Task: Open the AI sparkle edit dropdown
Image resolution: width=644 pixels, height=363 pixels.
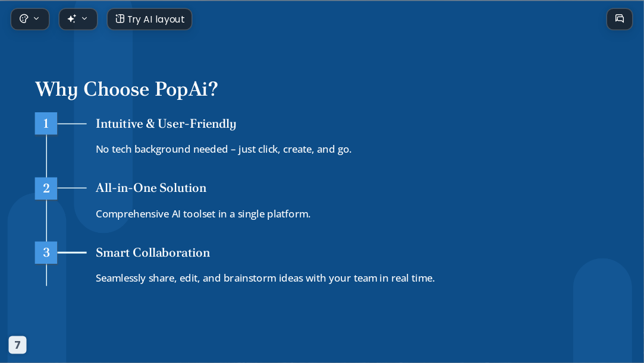Action: point(78,19)
